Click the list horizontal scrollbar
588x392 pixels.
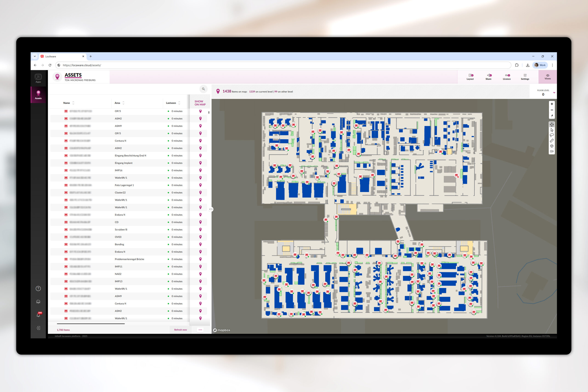(91, 324)
